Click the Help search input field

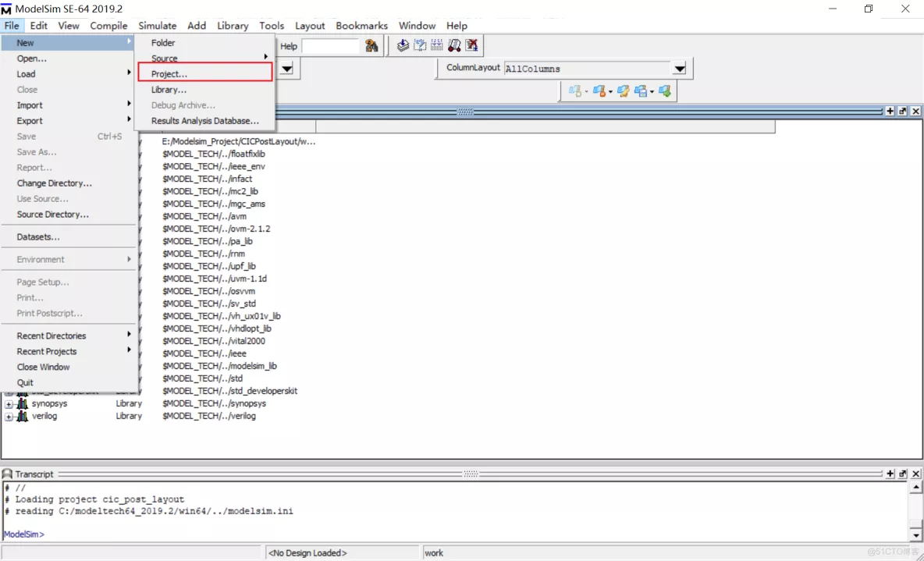tap(330, 46)
